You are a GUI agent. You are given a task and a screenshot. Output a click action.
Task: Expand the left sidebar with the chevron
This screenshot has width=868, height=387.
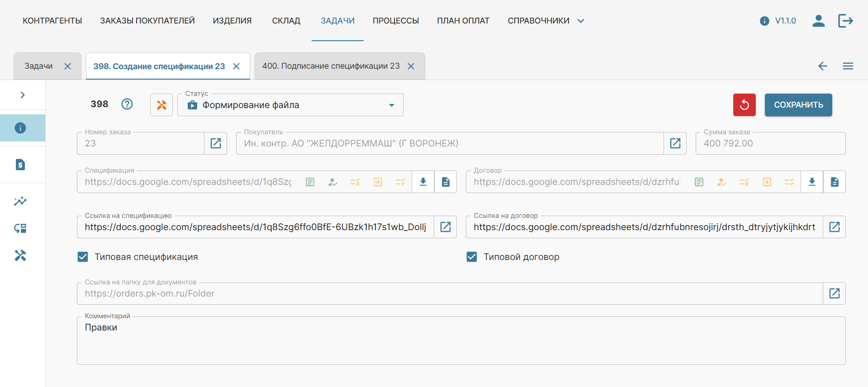coord(22,95)
